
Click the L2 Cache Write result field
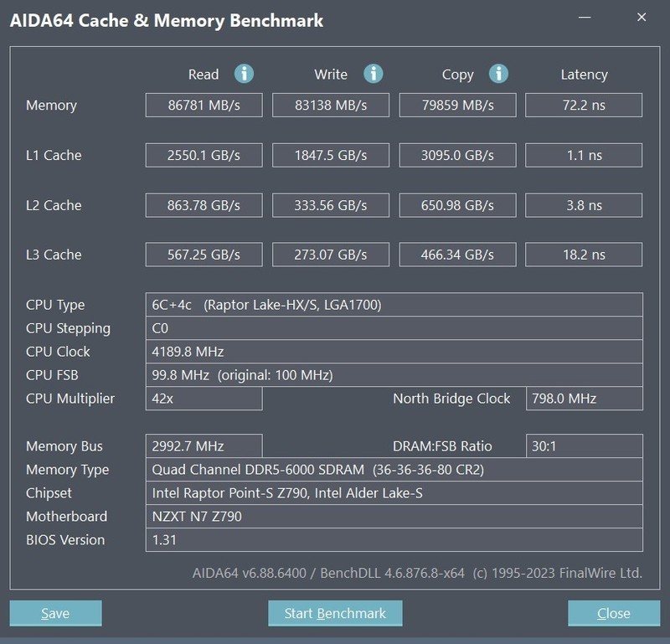(331, 205)
